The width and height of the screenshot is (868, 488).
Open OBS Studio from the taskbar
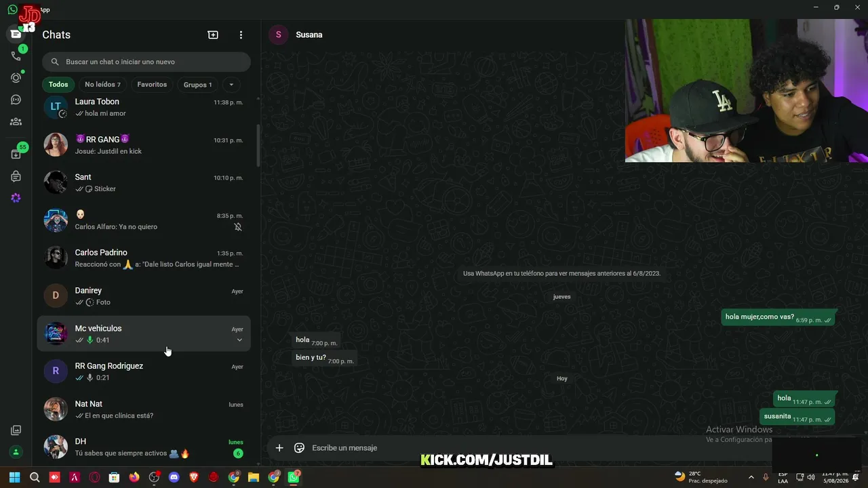154,477
